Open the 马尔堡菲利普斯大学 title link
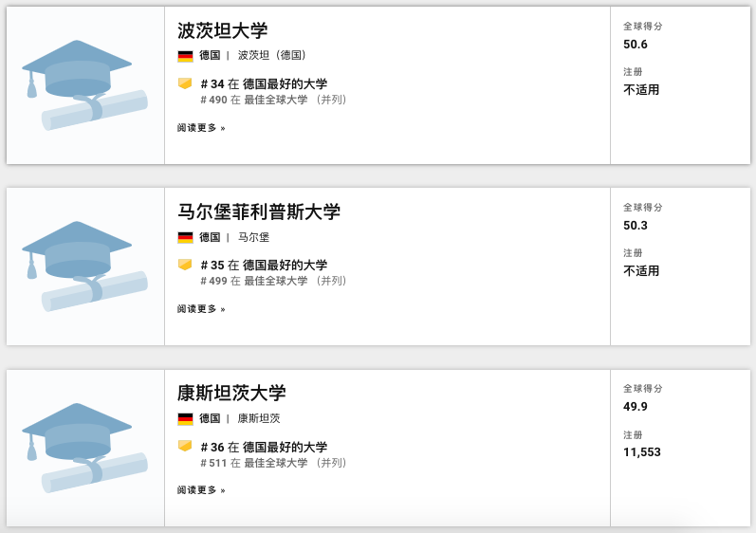756x533 pixels. (258, 211)
